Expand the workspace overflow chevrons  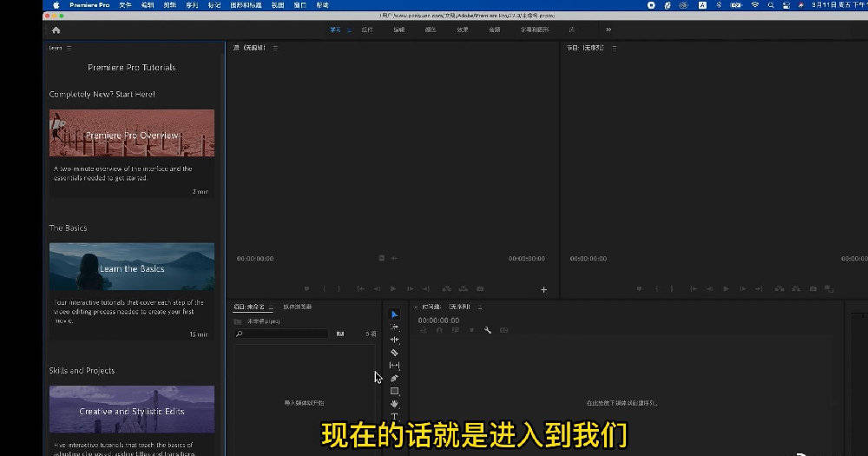(x=608, y=30)
